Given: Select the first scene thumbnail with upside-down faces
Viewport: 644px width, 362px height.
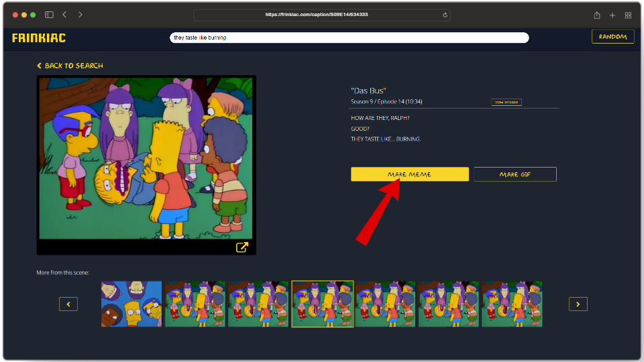Looking at the screenshot, I should 131,304.
